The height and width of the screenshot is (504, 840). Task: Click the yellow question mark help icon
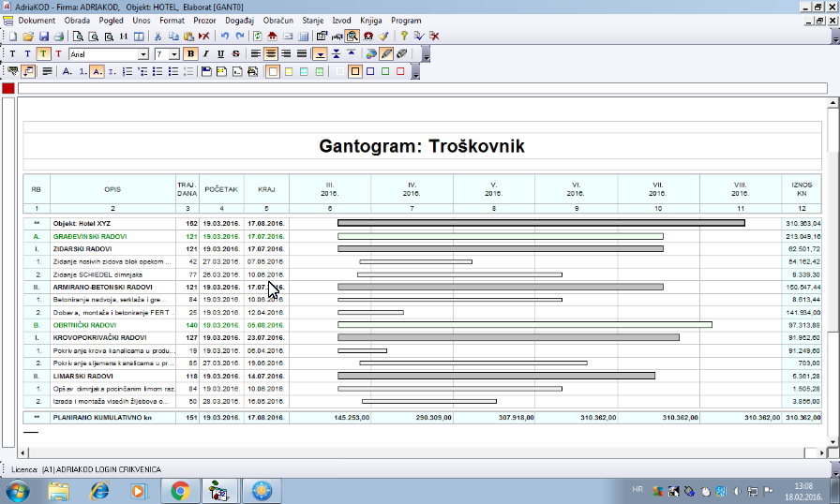coord(404,37)
